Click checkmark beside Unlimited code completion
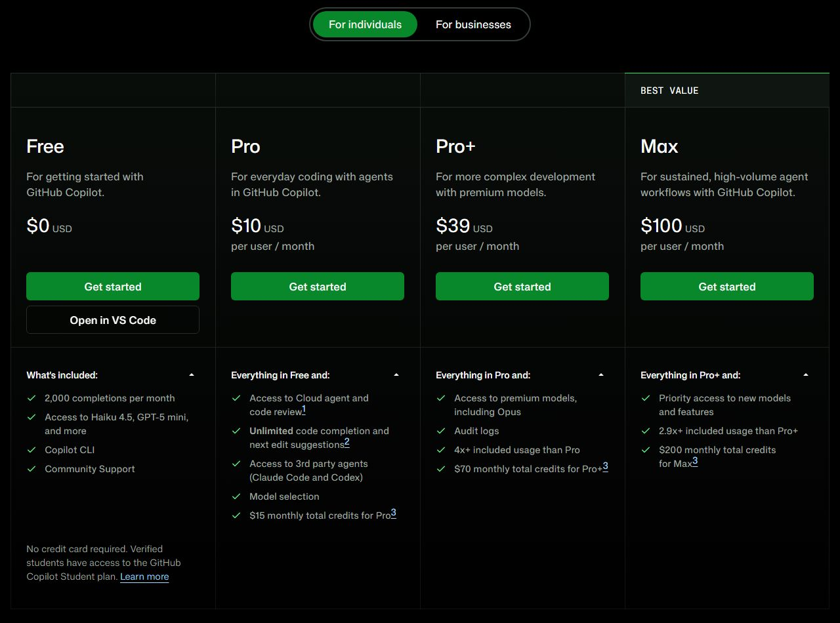 pyautogui.click(x=236, y=431)
